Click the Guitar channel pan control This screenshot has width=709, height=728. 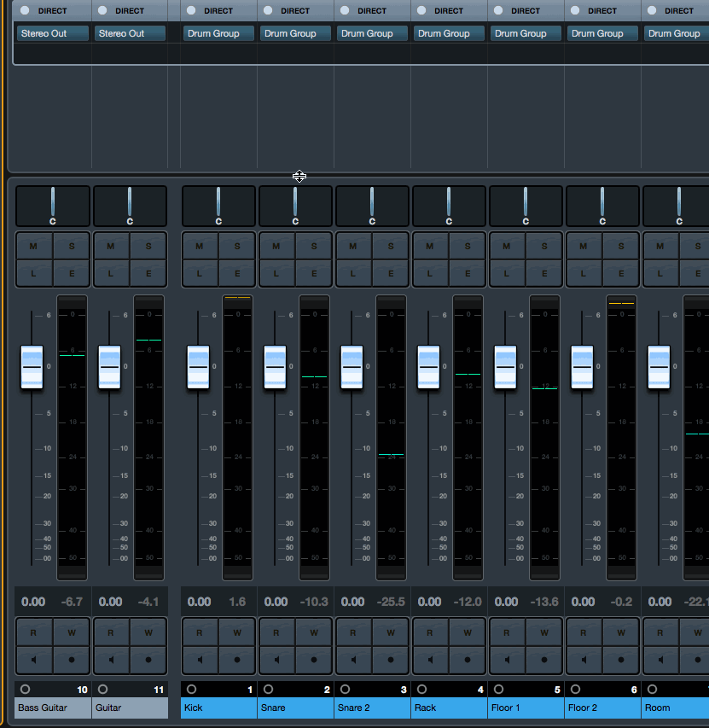tap(130, 206)
